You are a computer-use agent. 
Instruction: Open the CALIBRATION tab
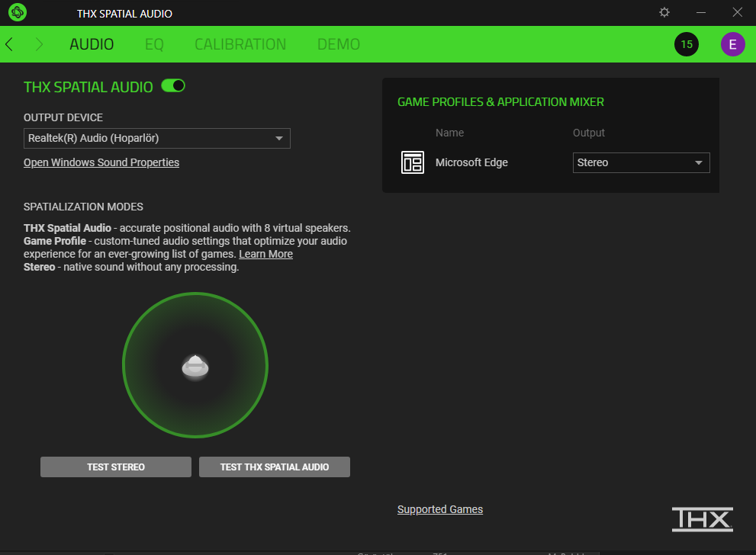[x=240, y=44]
